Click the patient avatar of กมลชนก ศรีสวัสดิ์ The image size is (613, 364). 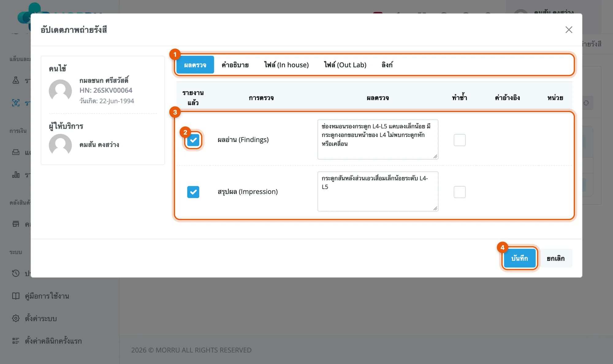coord(60,90)
